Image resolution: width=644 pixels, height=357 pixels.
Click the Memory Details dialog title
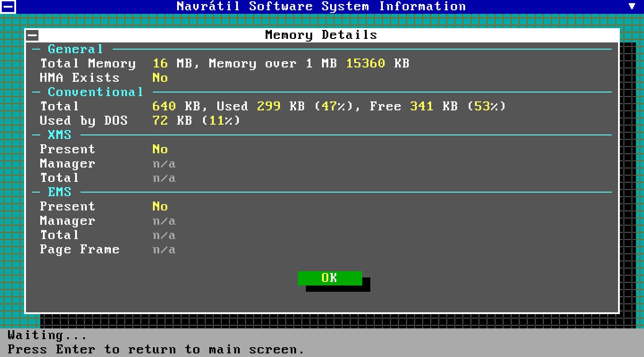click(x=321, y=35)
